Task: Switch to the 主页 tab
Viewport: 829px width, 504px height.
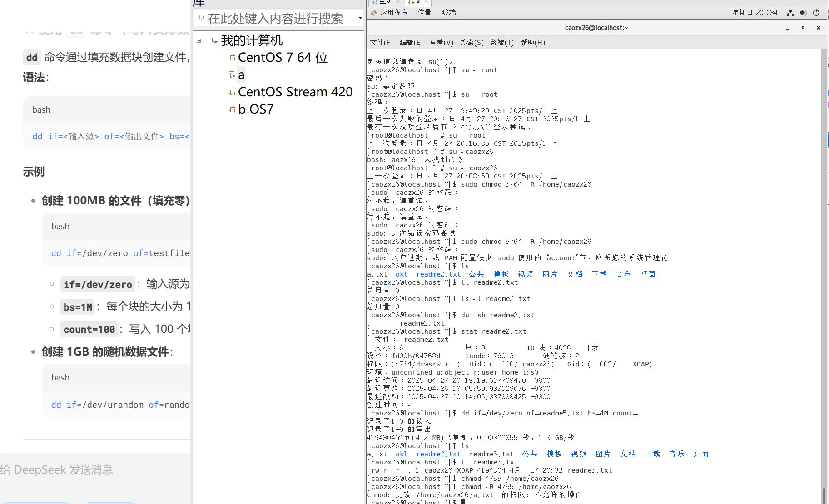Action: (x=385, y=2)
